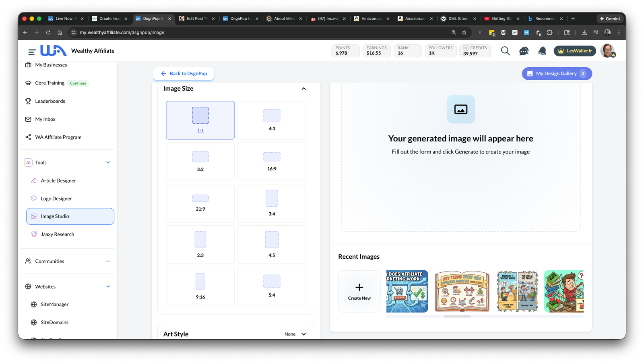Click the Wealthy Affiliate logo
The width and height of the screenshot is (644, 363).
click(54, 51)
